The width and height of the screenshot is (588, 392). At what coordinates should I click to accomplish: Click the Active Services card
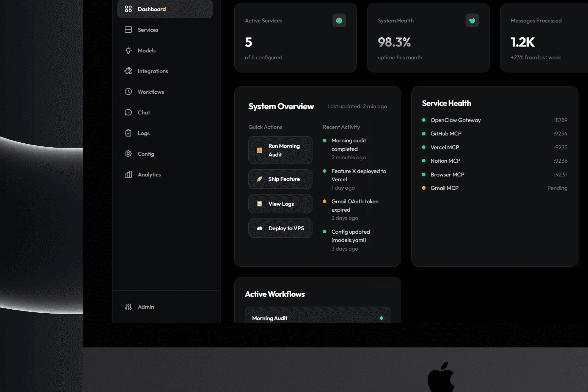coord(296,38)
